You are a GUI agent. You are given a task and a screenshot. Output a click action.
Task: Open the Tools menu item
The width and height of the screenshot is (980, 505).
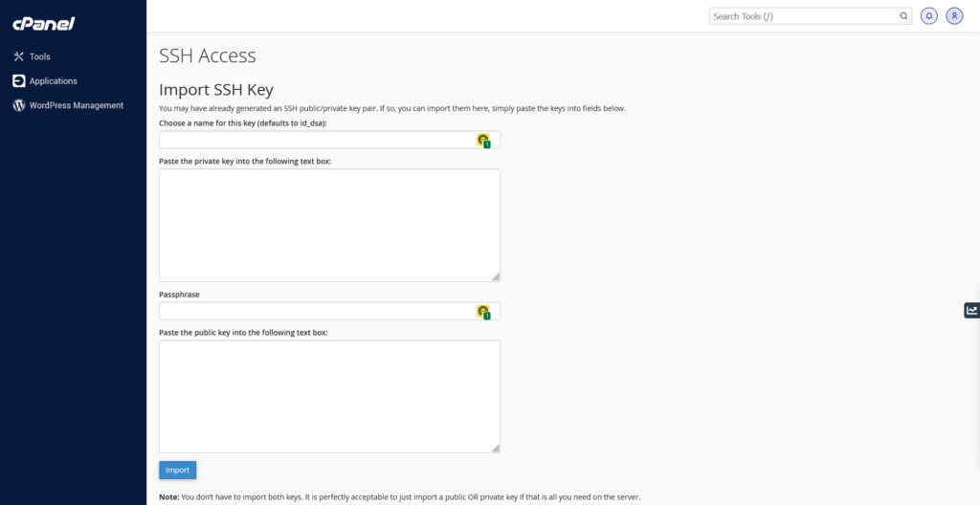point(40,56)
